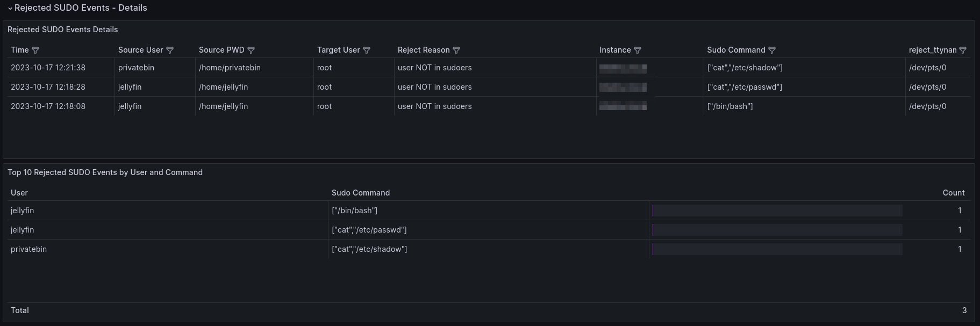Sort by the Time column header
980x326 pixels.
click(20, 50)
